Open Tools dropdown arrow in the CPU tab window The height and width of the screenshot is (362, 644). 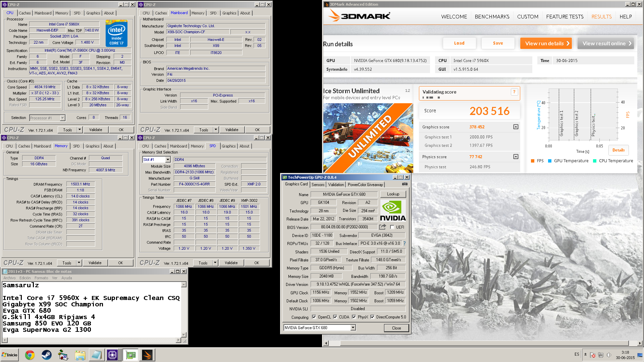tap(79, 130)
